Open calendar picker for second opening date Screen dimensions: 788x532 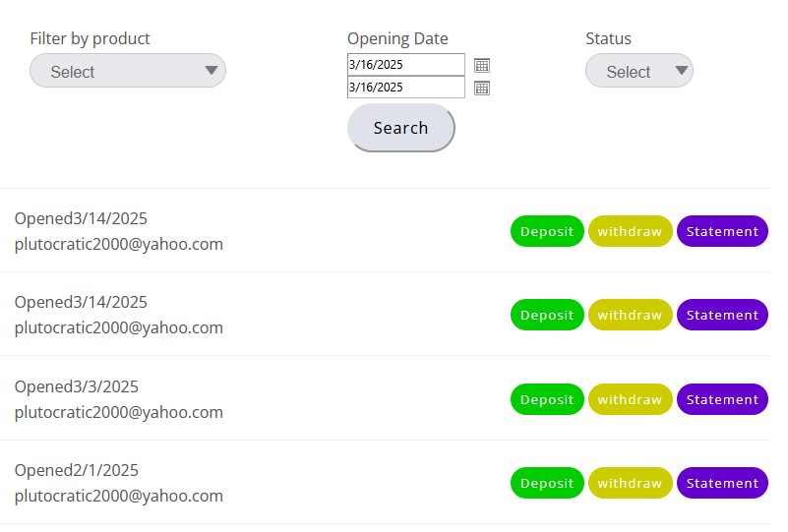pyautogui.click(x=482, y=88)
